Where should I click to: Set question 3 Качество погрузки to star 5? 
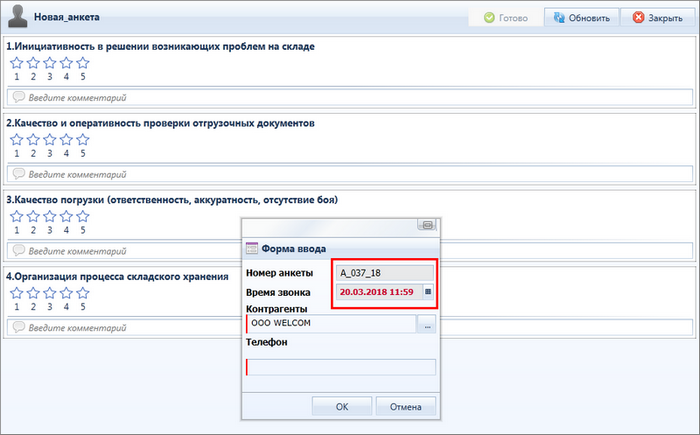[x=83, y=217]
